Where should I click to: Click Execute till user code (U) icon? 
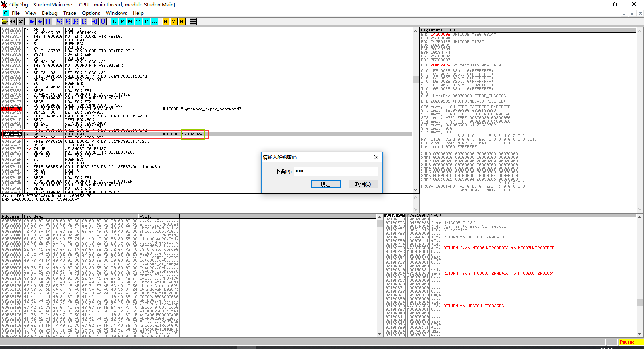point(103,22)
